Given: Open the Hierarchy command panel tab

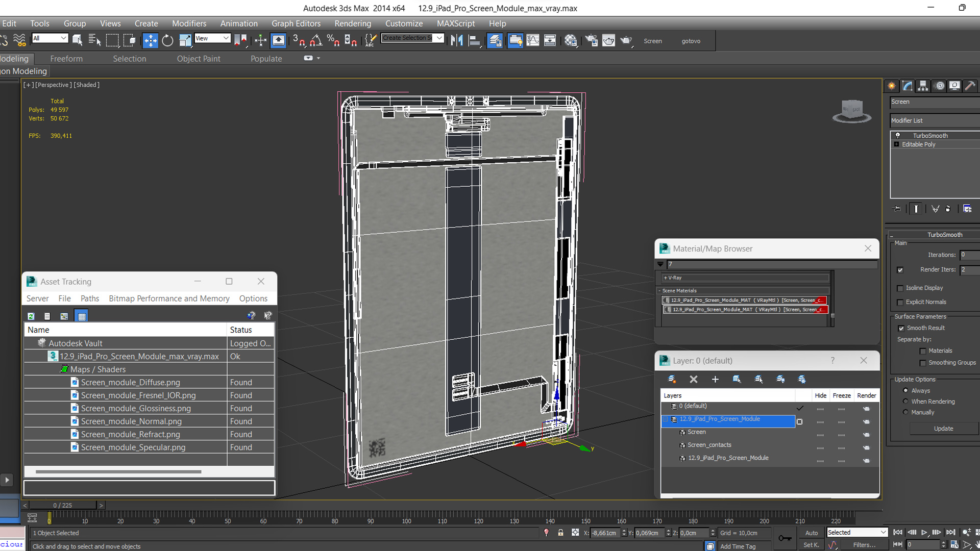Looking at the screenshot, I should point(923,86).
